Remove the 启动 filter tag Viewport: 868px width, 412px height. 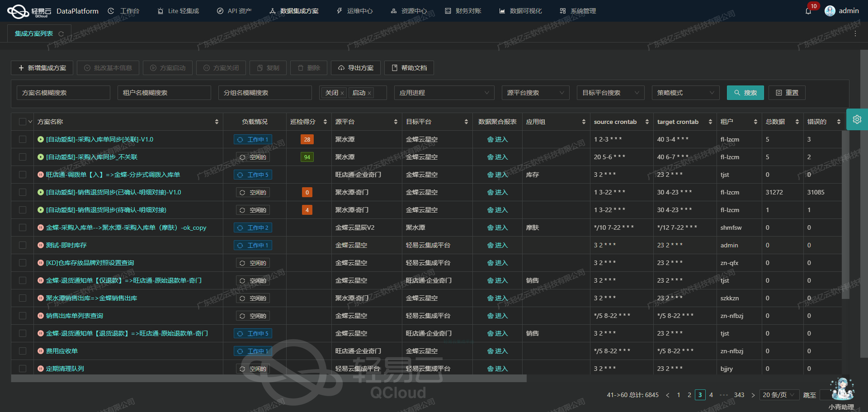[x=369, y=93]
